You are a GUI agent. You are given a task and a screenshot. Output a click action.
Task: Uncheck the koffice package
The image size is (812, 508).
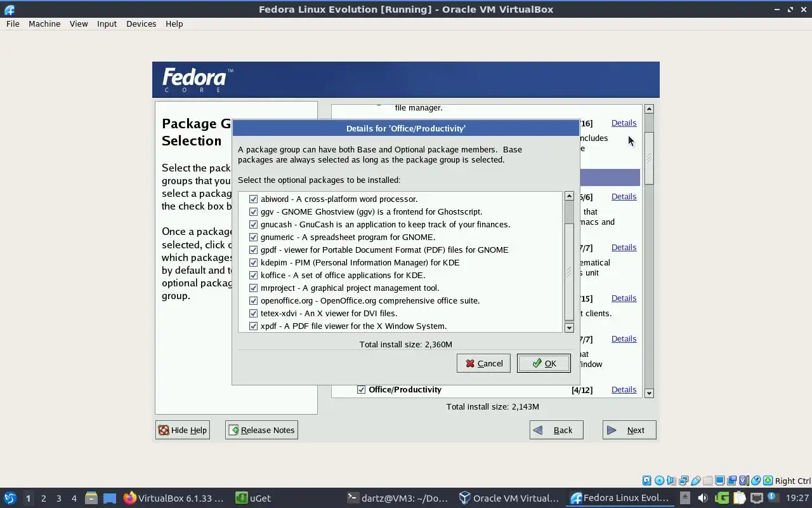pos(254,275)
